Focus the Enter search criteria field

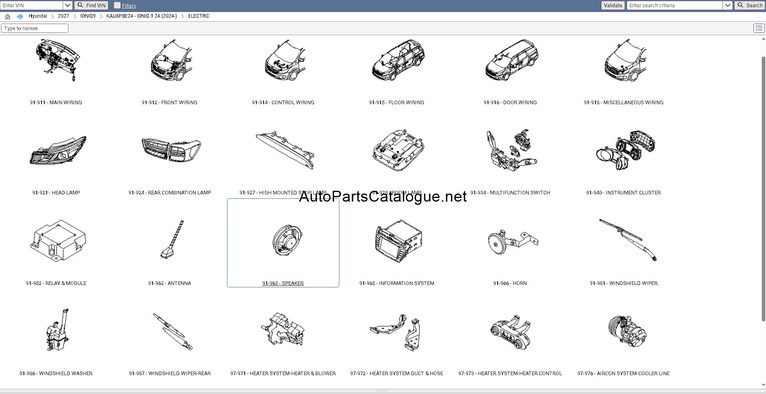pyautogui.click(x=675, y=5)
